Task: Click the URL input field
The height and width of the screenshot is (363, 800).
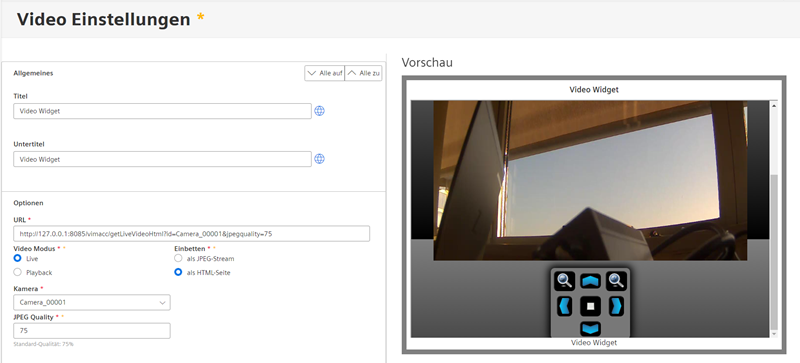Action: [x=191, y=233]
